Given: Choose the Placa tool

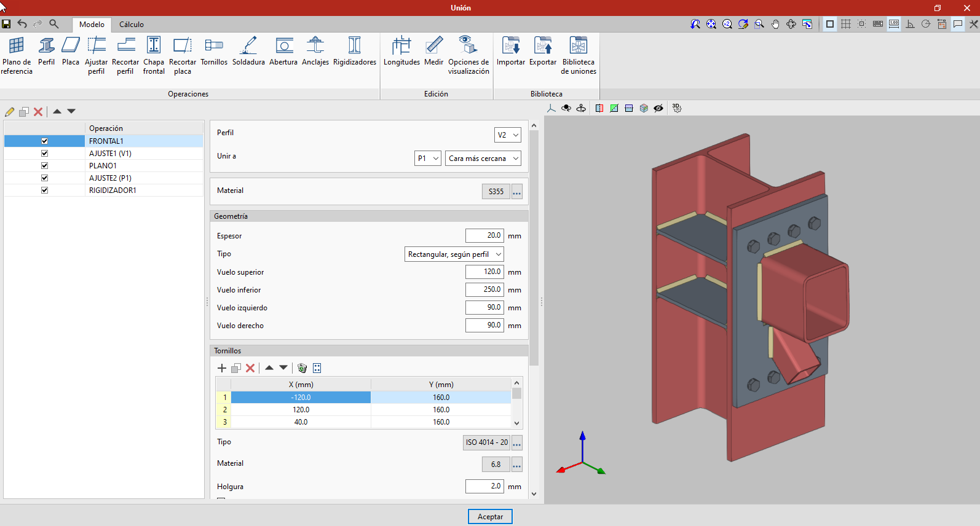Looking at the screenshot, I should (x=71, y=51).
